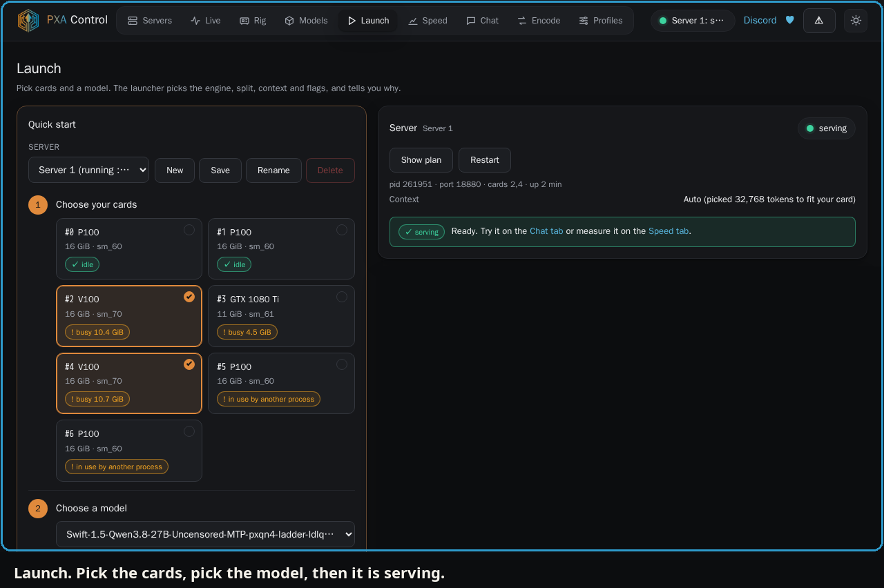The width and height of the screenshot is (884, 588).
Task: Click the Save button
Action: click(x=220, y=170)
